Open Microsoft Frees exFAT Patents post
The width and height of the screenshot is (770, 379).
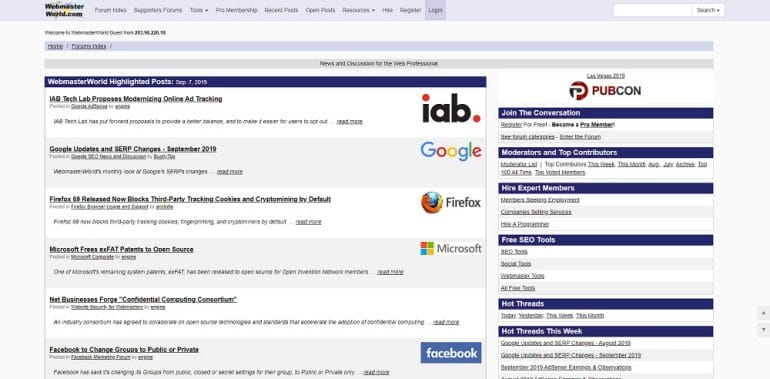(121, 249)
